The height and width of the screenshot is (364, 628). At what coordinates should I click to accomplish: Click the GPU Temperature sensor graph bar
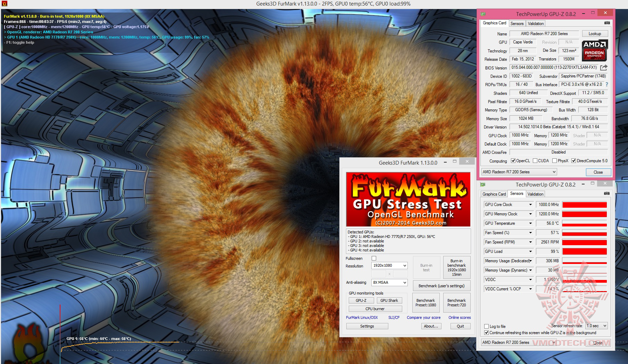[584, 223]
